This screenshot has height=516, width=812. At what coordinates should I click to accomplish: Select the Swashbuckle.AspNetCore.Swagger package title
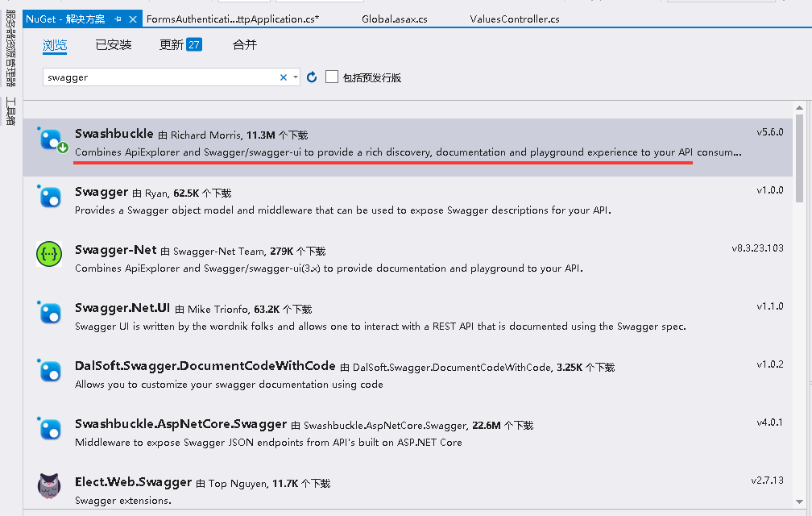(180, 424)
